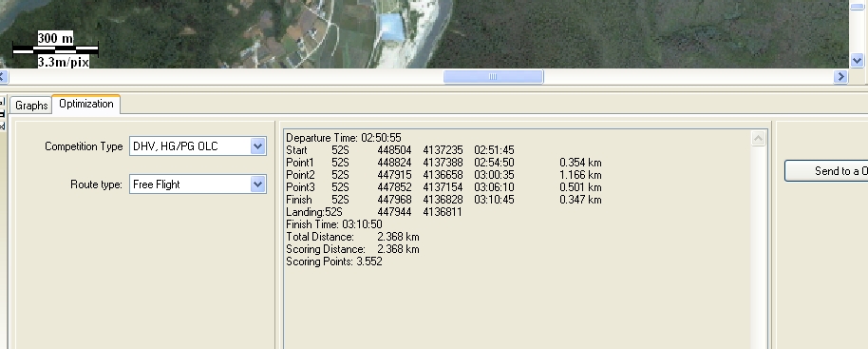Click the Point3 row label

(300, 187)
